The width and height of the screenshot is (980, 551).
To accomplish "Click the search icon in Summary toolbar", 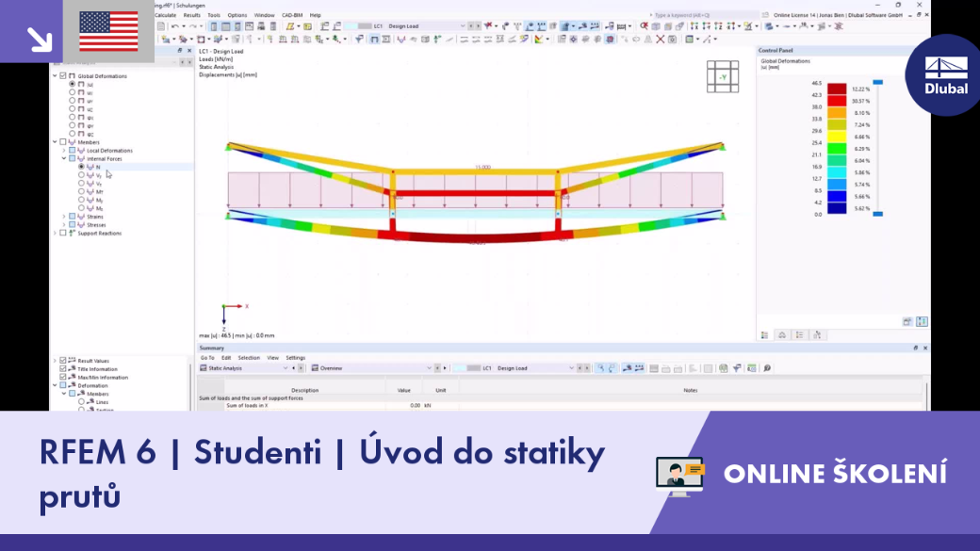I will point(767,368).
